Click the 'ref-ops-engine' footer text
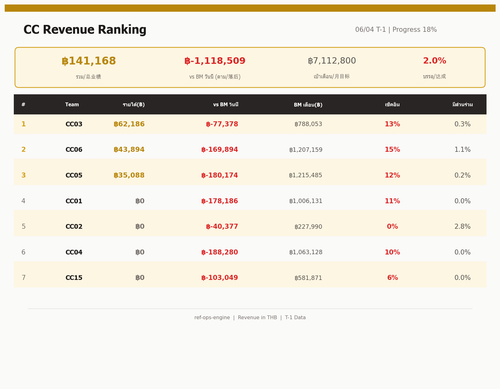 click(x=212, y=317)
